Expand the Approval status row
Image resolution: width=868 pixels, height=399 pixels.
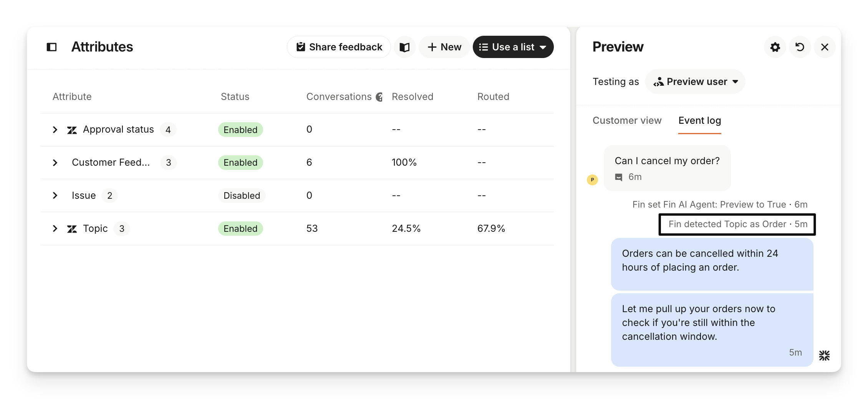[55, 130]
